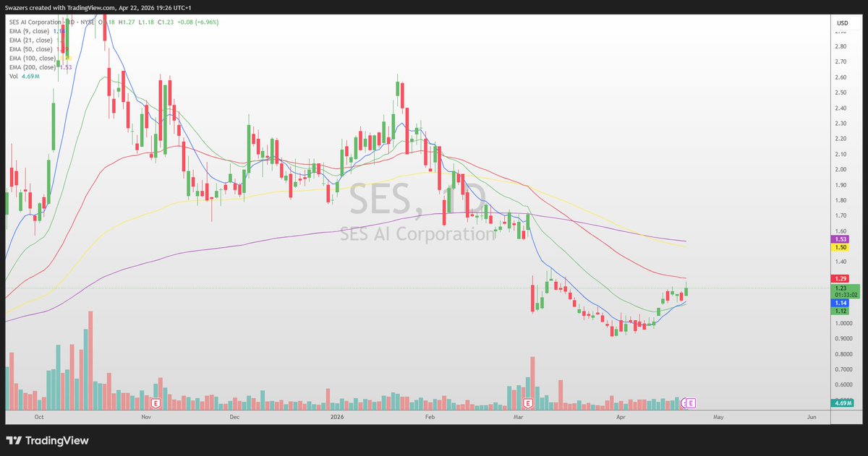Click the 1.0000 price scale value
Image resolution: width=868 pixels, height=456 pixels.
[844, 324]
